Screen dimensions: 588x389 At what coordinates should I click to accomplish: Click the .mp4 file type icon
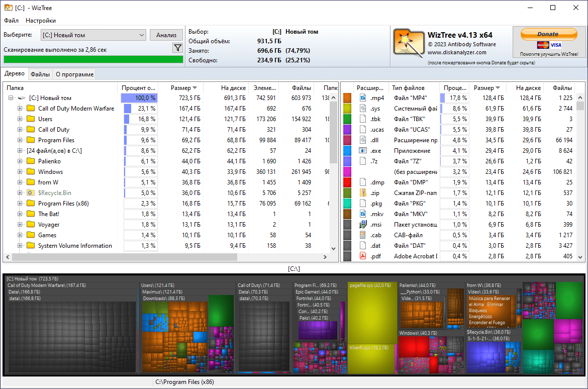[363, 98]
